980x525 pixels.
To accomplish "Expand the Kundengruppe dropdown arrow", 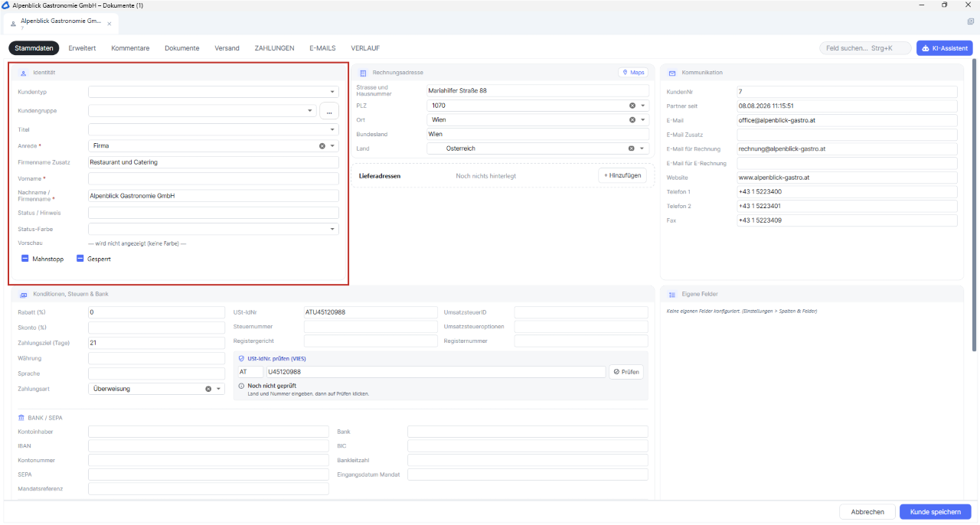I will pyautogui.click(x=310, y=111).
